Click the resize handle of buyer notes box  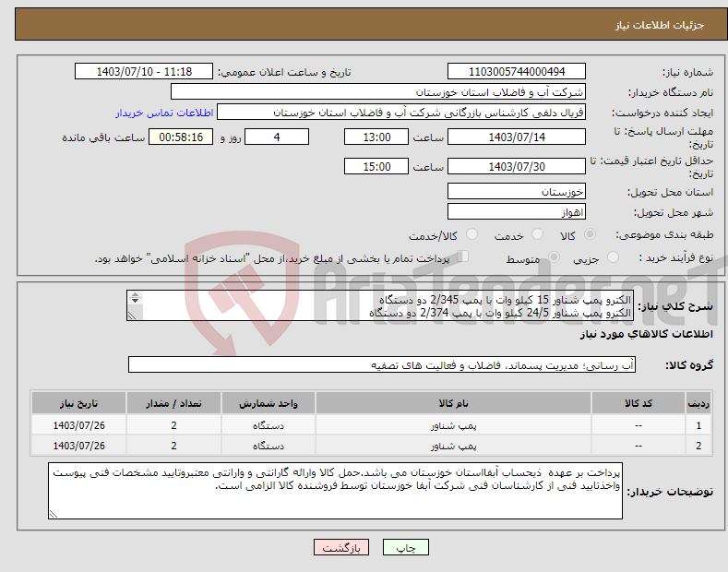point(54,514)
